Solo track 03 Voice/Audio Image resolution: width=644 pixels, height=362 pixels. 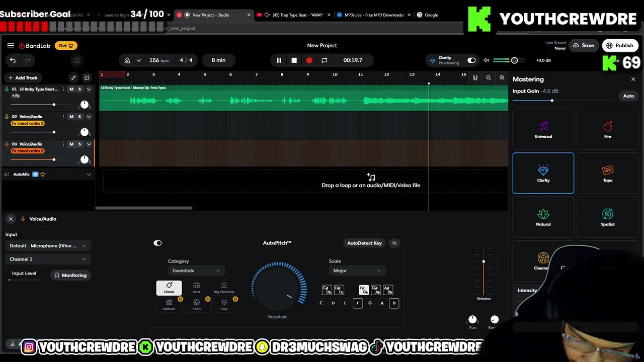[79, 144]
